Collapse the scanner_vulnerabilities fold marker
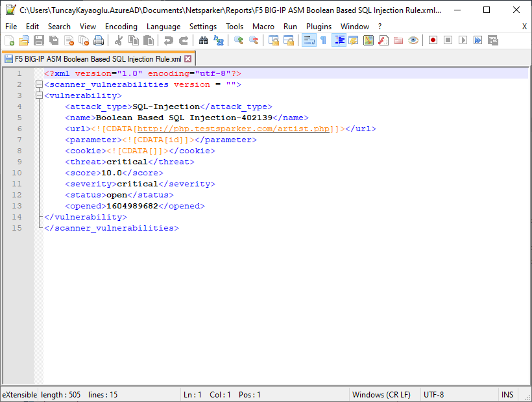Viewport: 532px width, 402px height. tap(39, 84)
